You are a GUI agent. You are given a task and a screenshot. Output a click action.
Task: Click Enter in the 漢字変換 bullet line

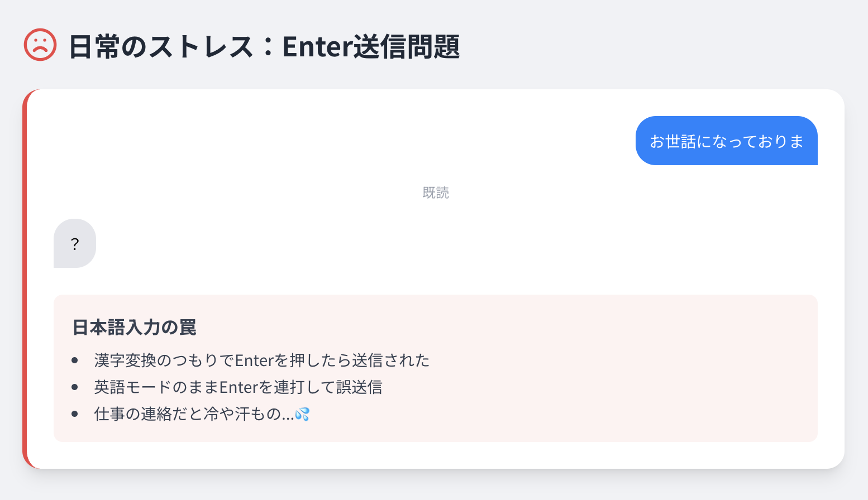(x=254, y=360)
